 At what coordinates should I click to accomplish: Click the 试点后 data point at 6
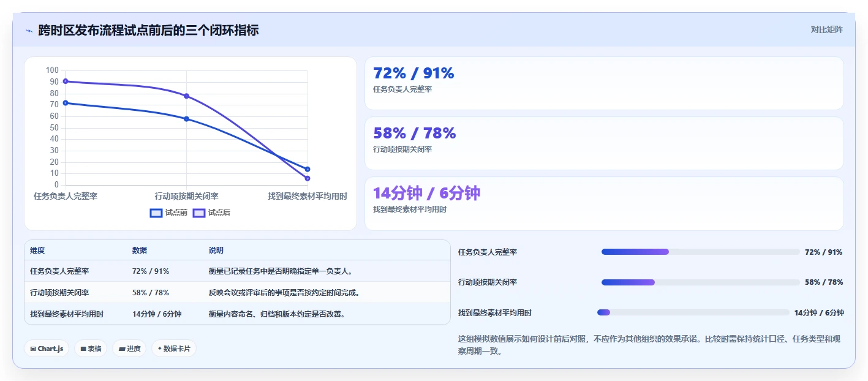click(308, 178)
